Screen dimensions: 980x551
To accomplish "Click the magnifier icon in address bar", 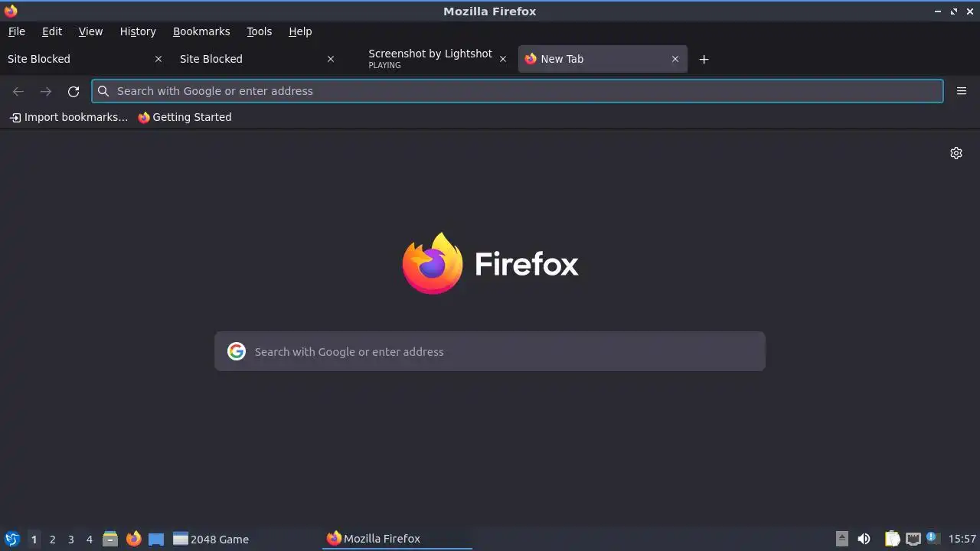I will (103, 91).
